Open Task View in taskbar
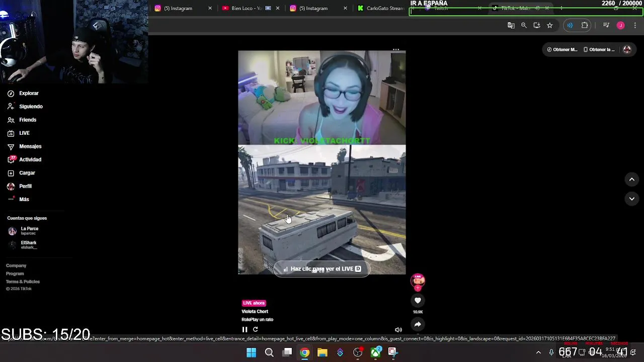This screenshot has height=362, width=644. tap(287, 352)
